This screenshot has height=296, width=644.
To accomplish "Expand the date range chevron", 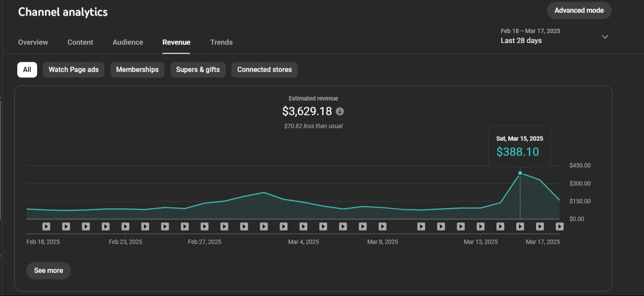I will (605, 37).
